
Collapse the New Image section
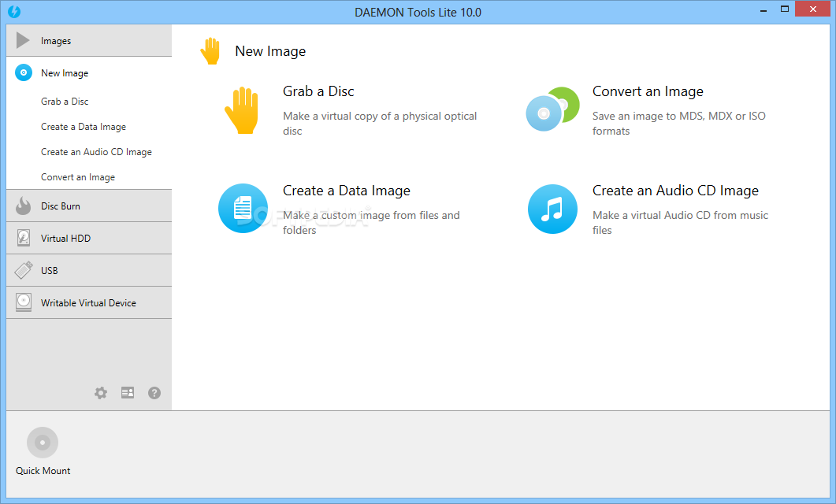click(x=63, y=72)
